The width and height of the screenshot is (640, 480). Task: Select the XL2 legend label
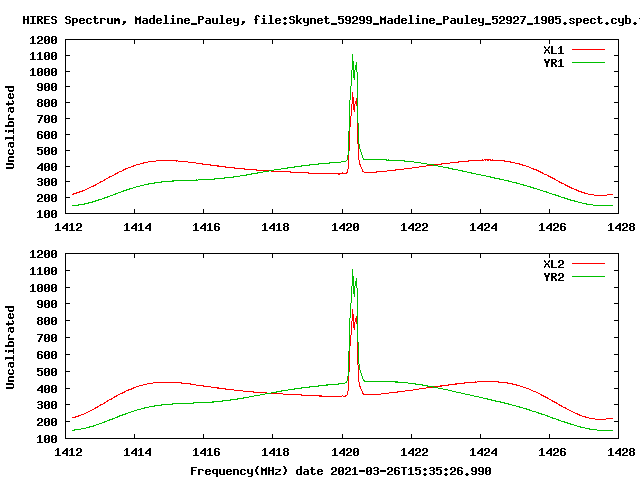pos(553,264)
